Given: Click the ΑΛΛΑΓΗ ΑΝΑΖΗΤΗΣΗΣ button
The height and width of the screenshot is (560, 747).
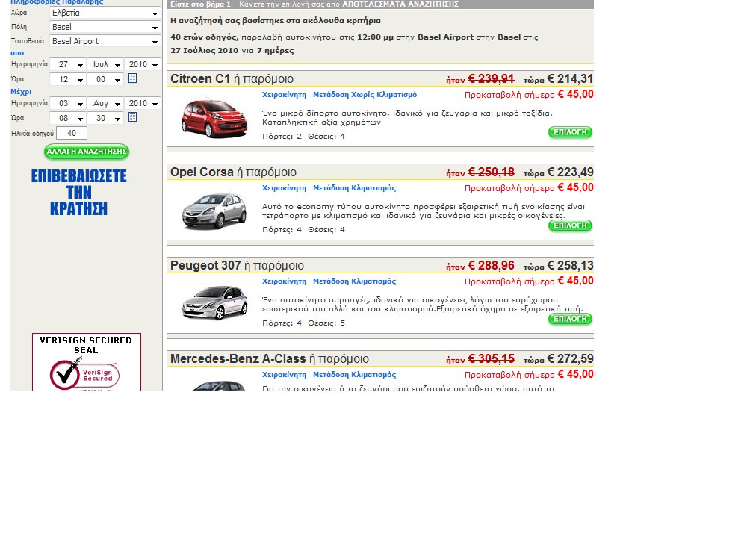Looking at the screenshot, I should pos(87,152).
